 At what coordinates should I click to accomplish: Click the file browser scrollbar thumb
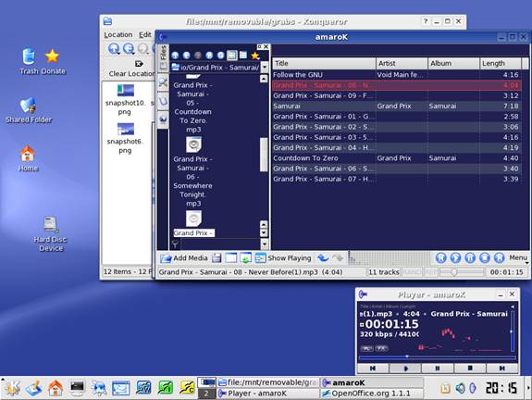(264, 155)
